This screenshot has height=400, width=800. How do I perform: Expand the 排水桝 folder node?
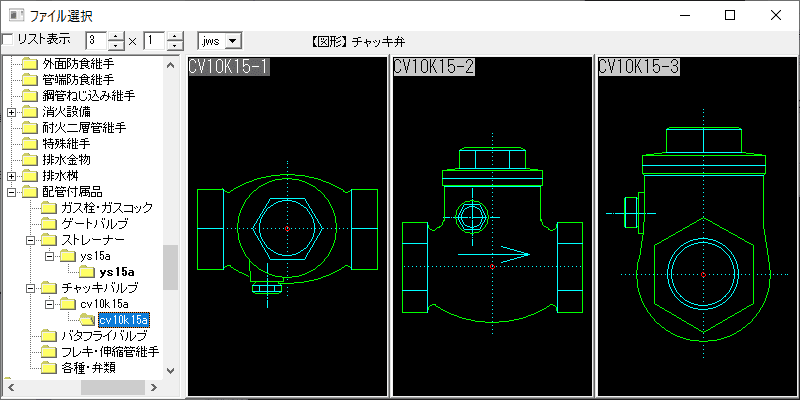pos(12,176)
